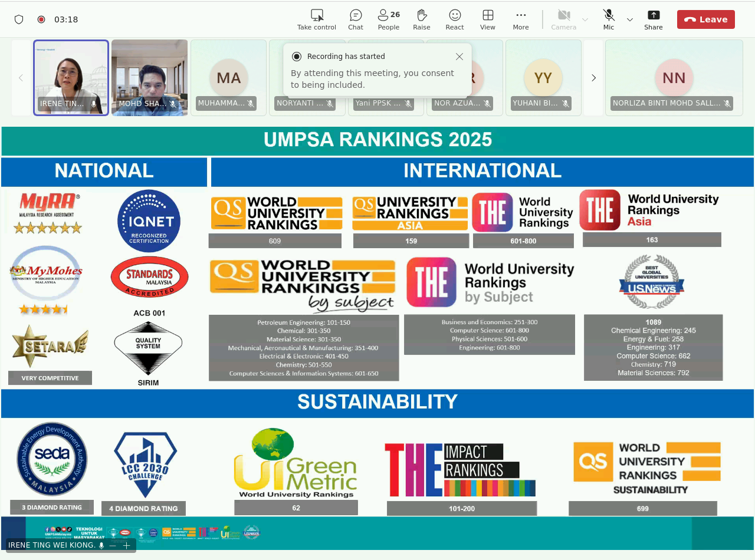This screenshot has height=560, width=755.
Task: Share your screen content
Action: coord(654,19)
